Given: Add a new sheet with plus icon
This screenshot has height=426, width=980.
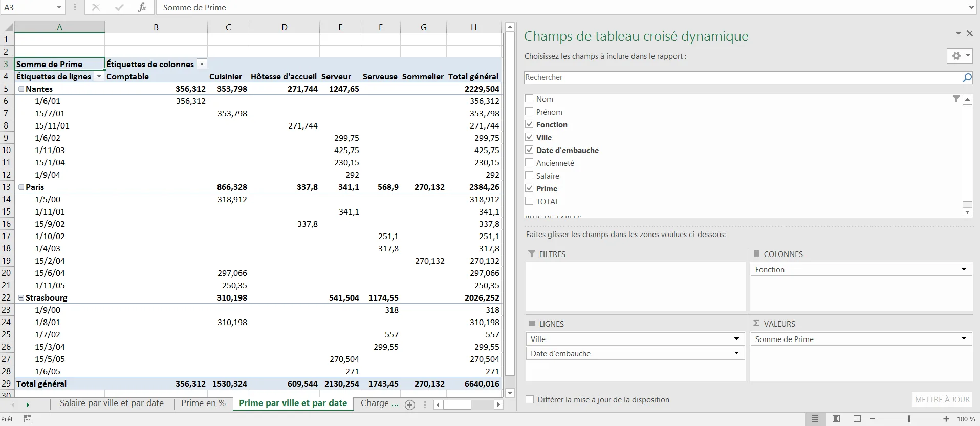Looking at the screenshot, I should click(x=410, y=404).
